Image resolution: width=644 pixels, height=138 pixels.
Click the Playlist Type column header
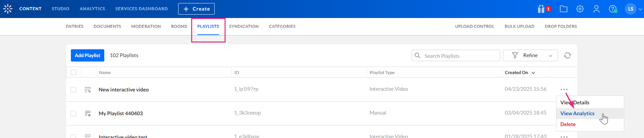click(x=382, y=72)
